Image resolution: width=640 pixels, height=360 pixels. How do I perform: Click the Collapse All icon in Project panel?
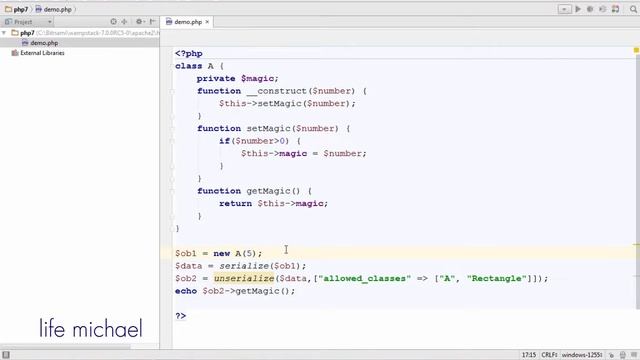pos(124,22)
